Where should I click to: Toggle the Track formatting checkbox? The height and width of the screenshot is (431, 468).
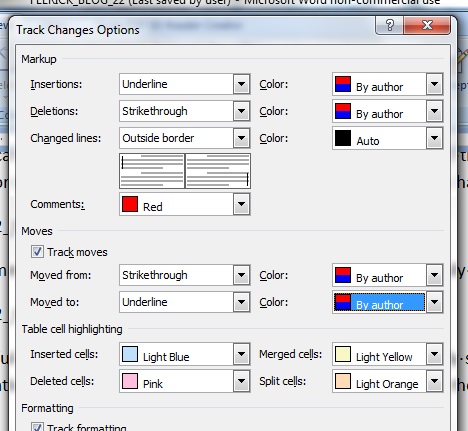37,427
